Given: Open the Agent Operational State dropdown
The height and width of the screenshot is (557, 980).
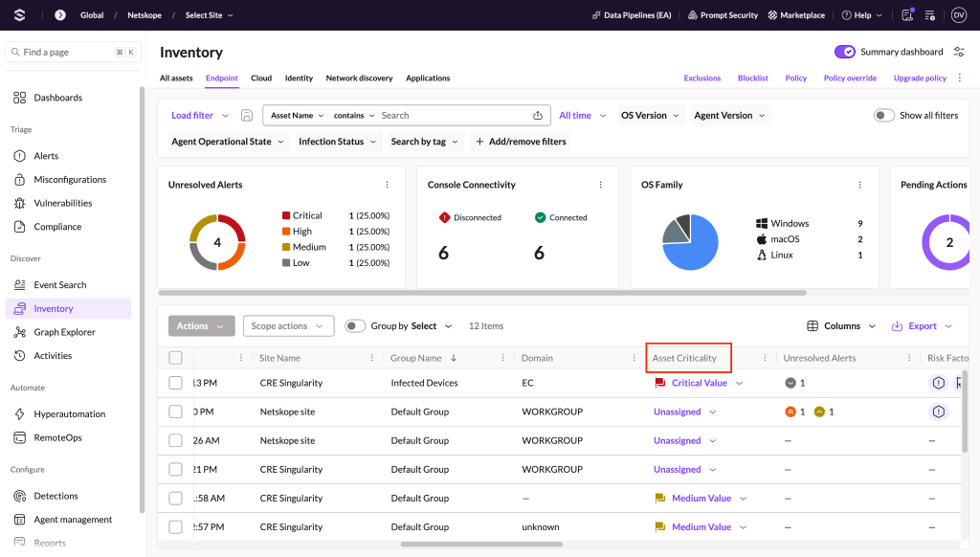Looking at the screenshot, I should coord(228,142).
